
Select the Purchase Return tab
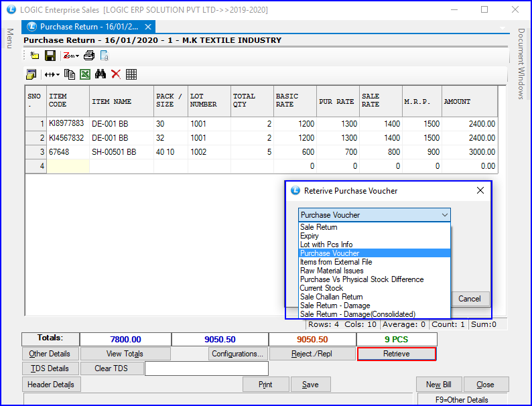[x=88, y=27]
